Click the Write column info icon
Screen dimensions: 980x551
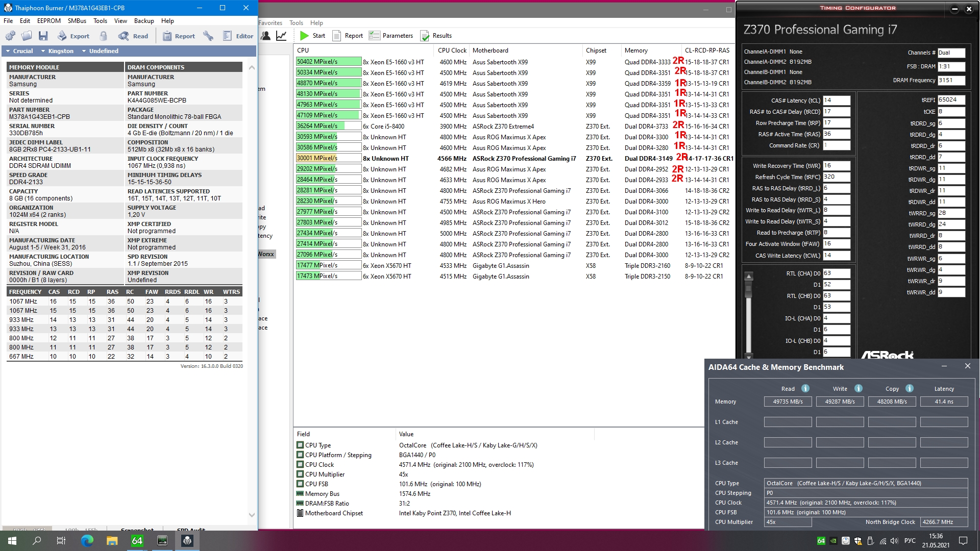click(858, 388)
